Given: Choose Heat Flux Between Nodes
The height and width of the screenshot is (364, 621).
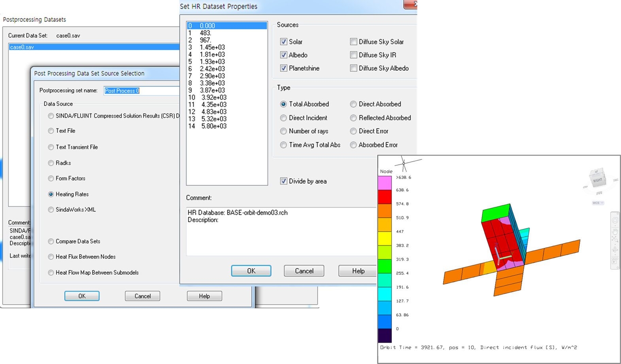Looking at the screenshot, I should pos(51,256).
